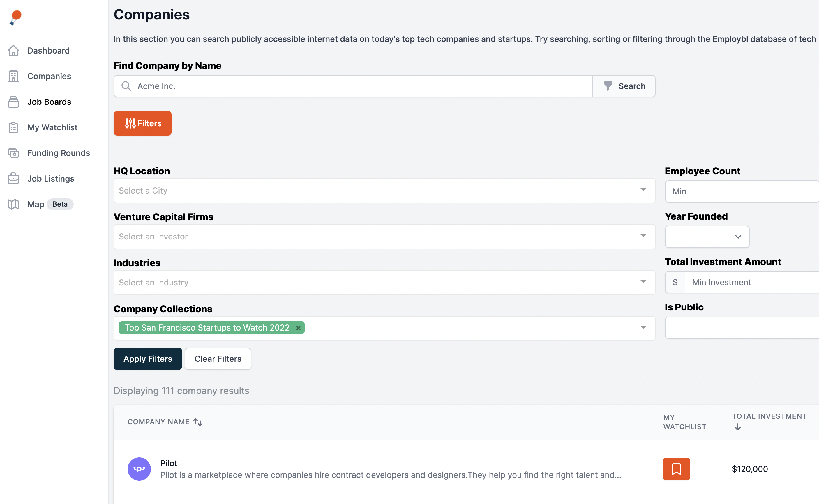Click the My Watchlist clipboard icon
Viewport: 819px width, 504px height.
coord(13,127)
